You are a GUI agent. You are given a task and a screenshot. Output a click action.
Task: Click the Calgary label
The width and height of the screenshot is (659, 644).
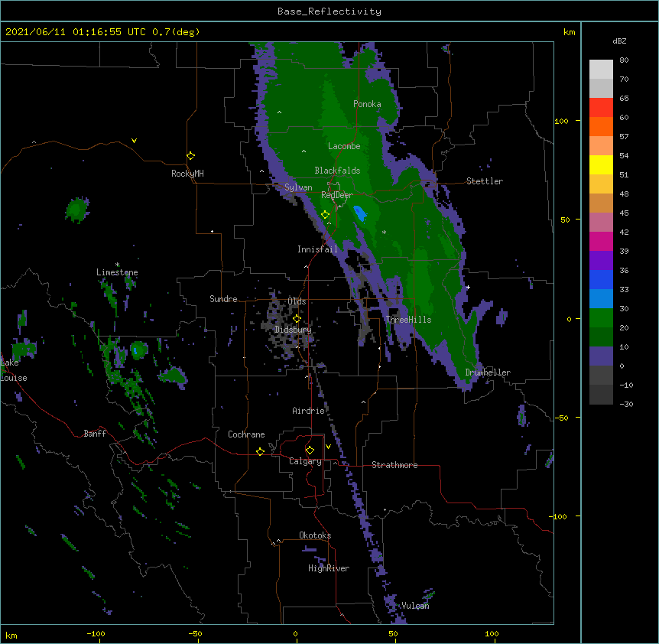[x=306, y=461]
